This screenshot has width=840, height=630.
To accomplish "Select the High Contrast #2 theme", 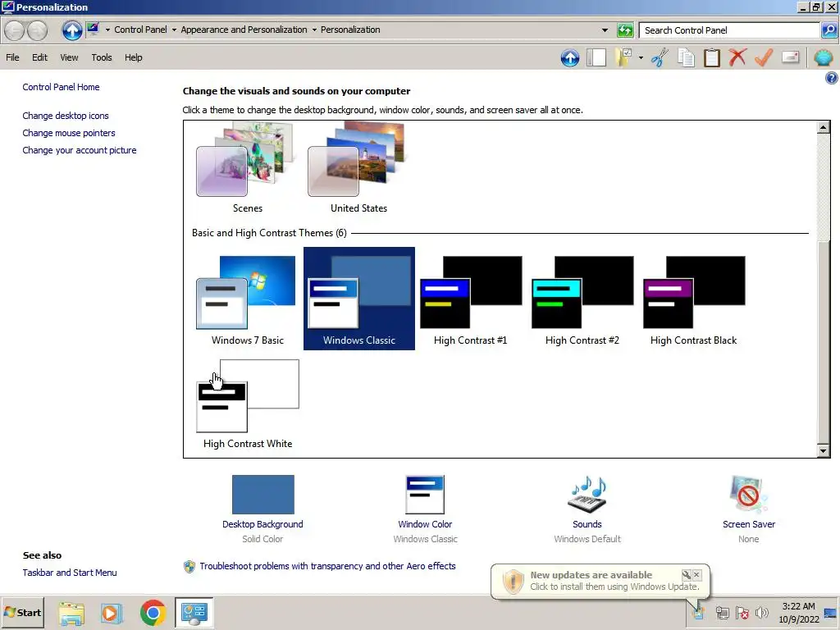I will 582,299.
